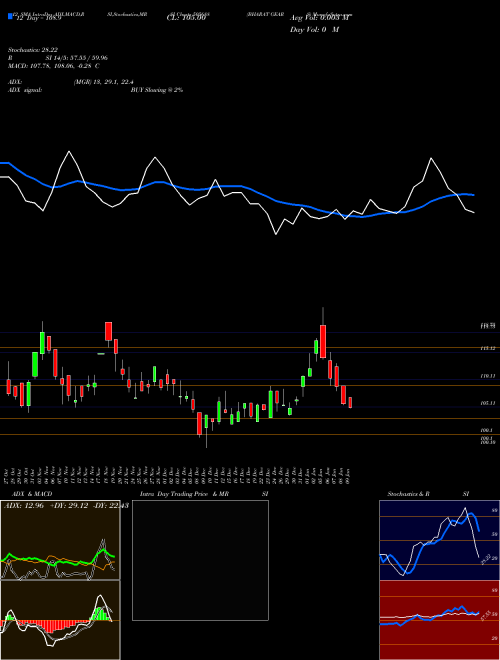This screenshot has height=660, width=500.
Task: Click the 'Intra Day Trading Price & MR' heading
Action: pos(185,494)
